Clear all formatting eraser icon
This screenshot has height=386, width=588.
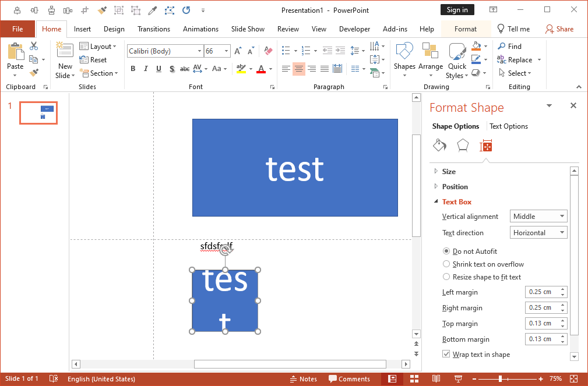point(268,51)
